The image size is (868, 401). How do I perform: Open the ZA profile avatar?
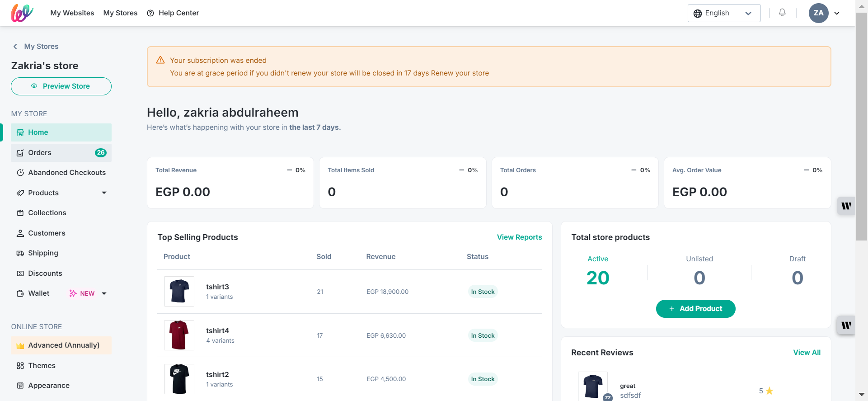point(818,13)
